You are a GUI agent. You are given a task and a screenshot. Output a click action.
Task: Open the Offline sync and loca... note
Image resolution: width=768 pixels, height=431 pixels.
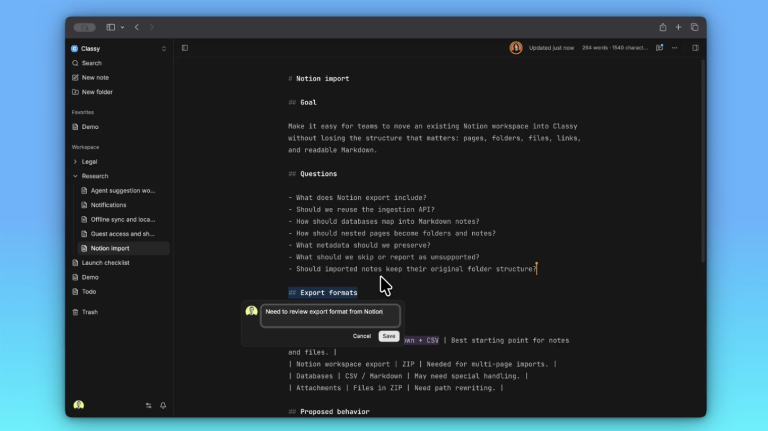(x=123, y=219)
